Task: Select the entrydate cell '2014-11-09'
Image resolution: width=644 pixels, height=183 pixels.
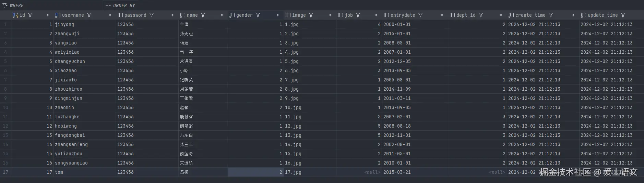Action: tap(415, 89)
